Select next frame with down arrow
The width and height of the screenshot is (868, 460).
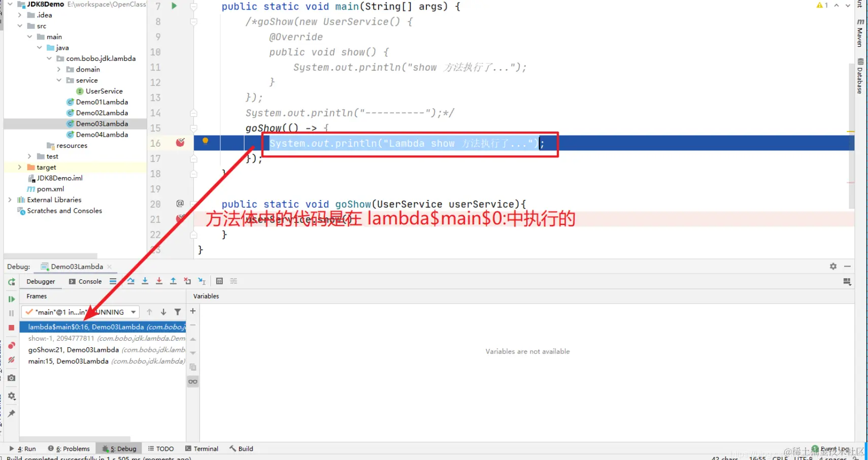pos(163,312)
